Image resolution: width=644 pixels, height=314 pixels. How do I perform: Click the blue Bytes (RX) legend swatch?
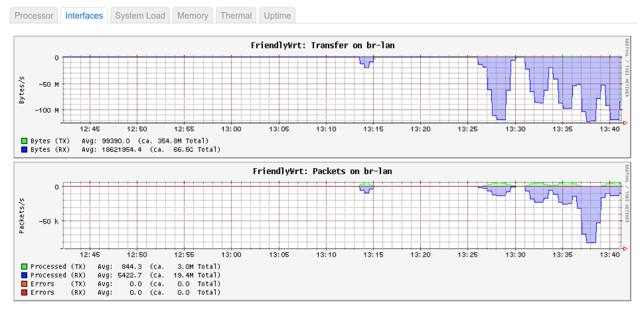point(24,149)
